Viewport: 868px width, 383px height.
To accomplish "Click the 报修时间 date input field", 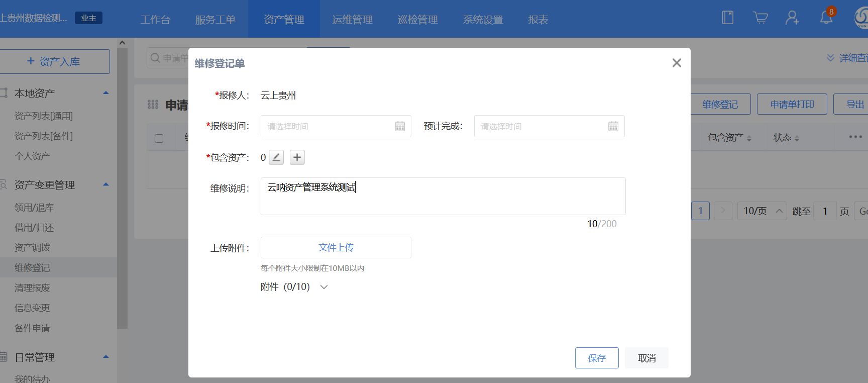I will (x=336, y=126).
